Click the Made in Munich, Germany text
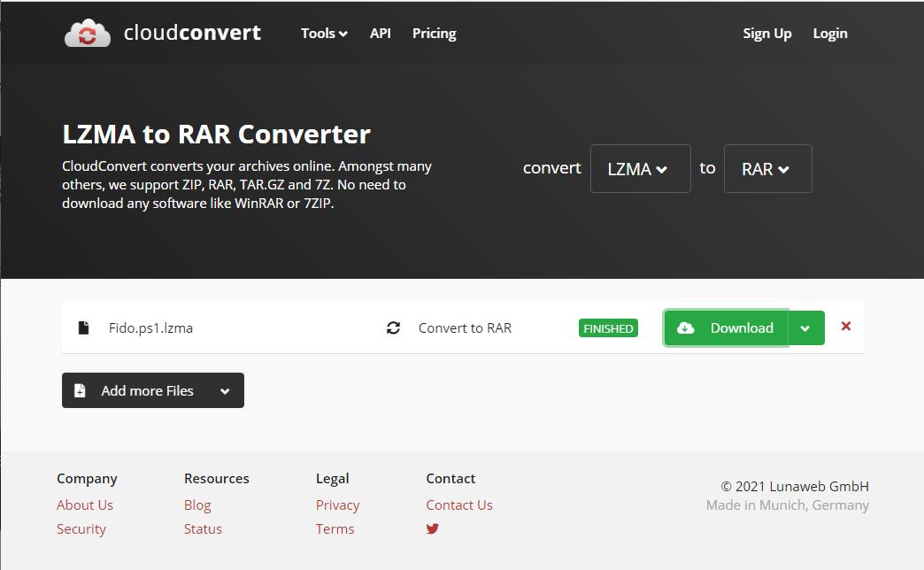 tap(788, 505)
